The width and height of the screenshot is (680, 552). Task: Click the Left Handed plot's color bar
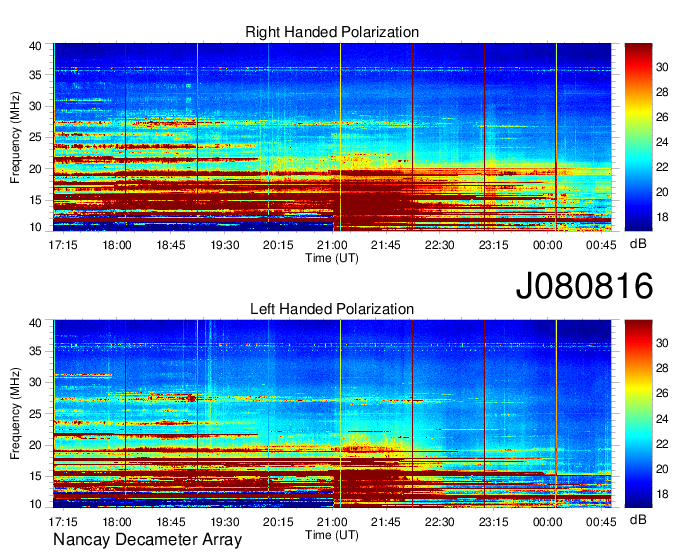638,414
